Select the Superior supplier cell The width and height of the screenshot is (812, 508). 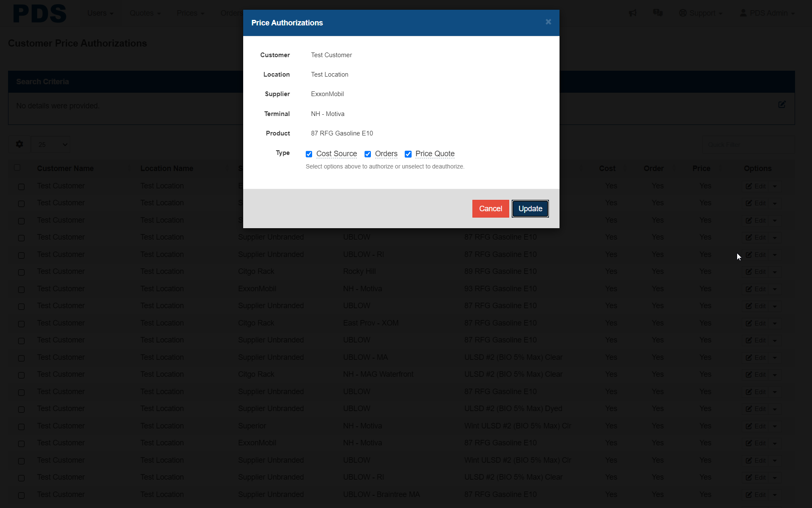pyautogui.click(x=252, y=426)
